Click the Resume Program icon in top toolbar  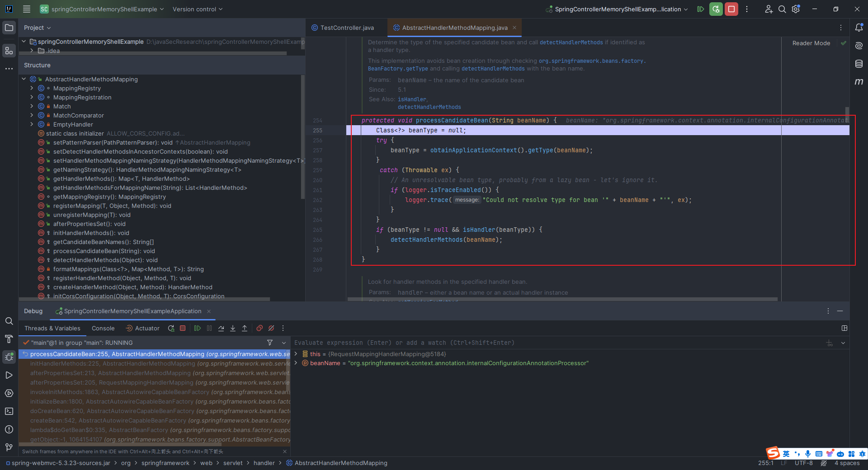point(701,9)
